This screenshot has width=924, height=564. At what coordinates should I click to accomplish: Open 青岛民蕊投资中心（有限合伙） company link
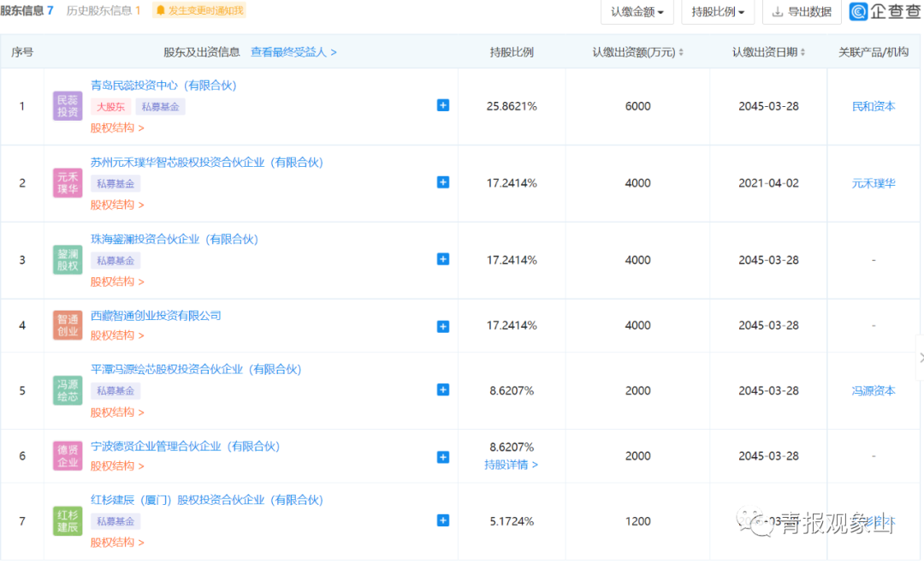coord(163,86)
